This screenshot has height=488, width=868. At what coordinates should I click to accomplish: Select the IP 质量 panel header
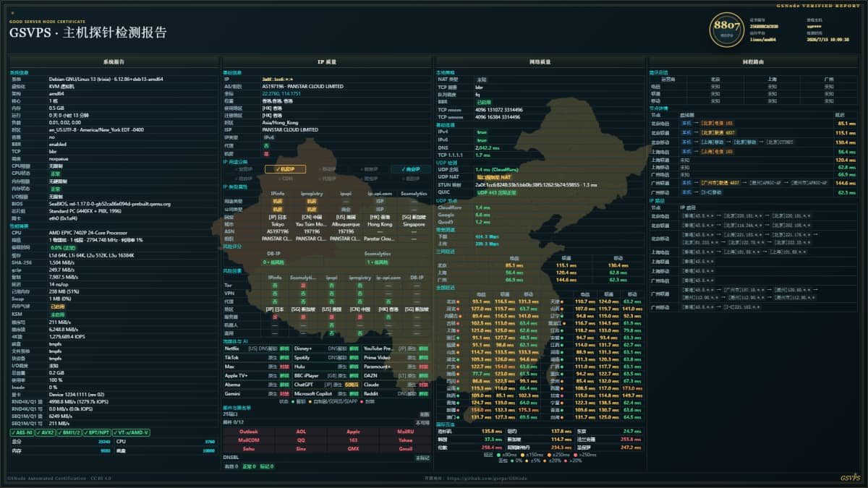(326, 62)
